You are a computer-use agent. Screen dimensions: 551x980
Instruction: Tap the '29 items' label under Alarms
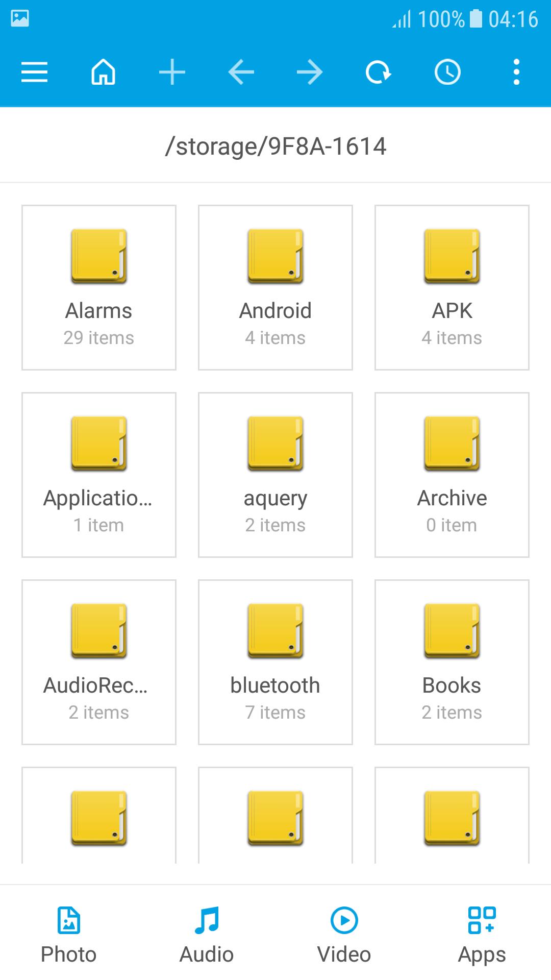(x=99, y=338)
